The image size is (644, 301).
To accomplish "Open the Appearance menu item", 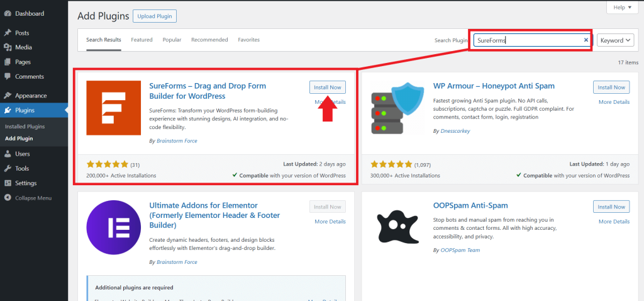I will click(31, 95).
